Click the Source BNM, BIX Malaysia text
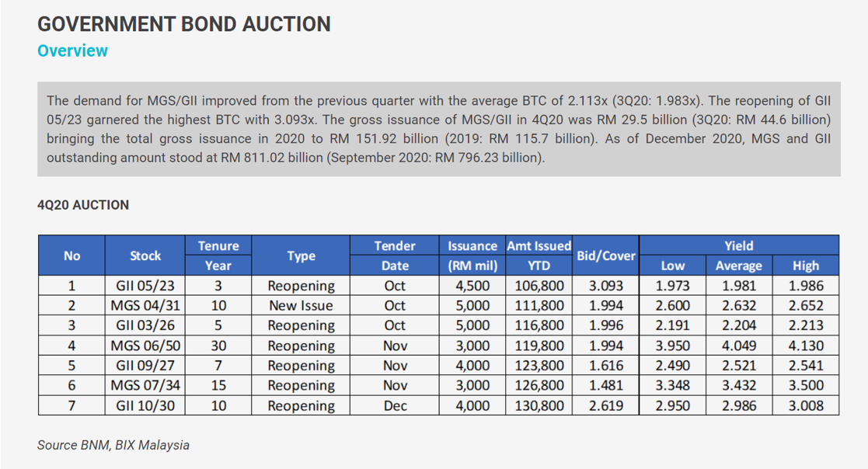868x469 pixels. coord(113,445)
